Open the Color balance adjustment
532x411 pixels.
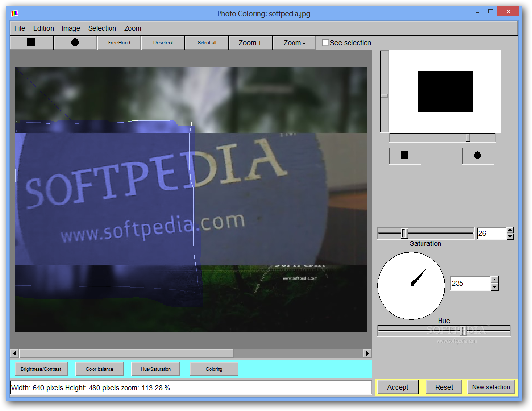(x=99, y=369)
